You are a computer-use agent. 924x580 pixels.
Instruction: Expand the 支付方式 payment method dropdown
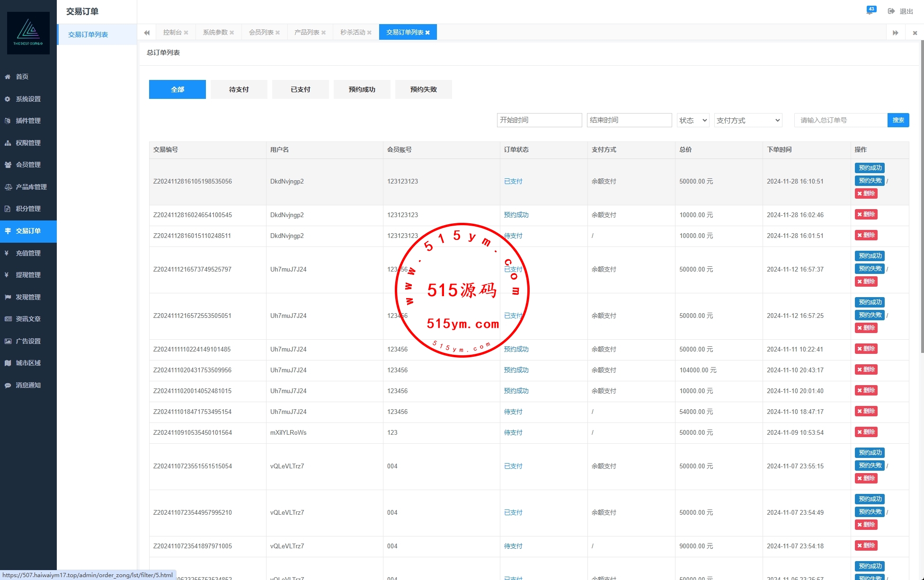point(748,120)
